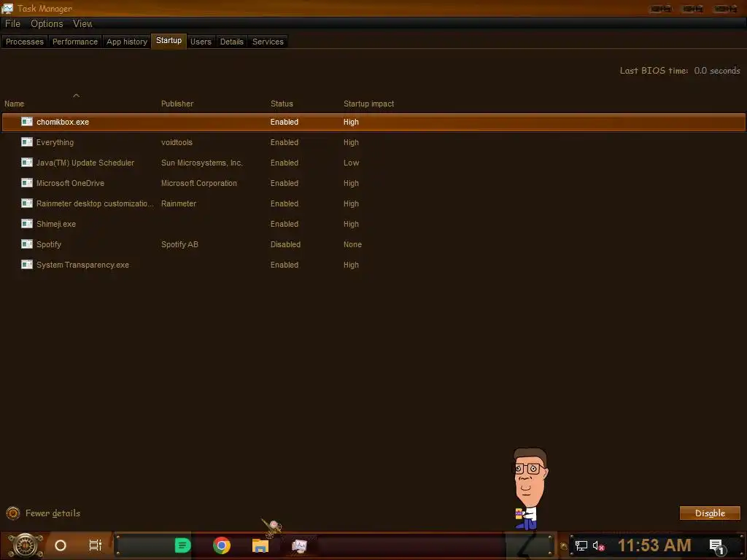Open the Action Center notifications icon
The image size is (747, 560).
pos(718,547)
